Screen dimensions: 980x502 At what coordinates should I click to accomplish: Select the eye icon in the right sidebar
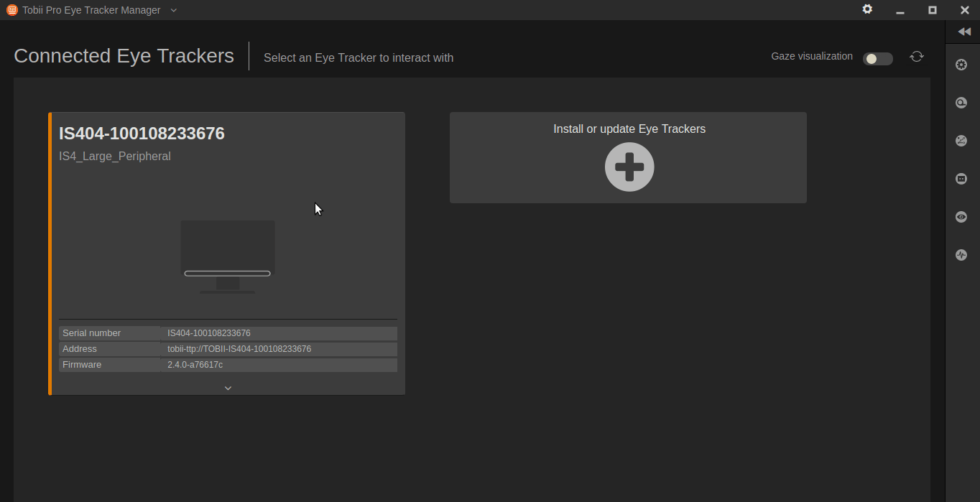[961, 217]
